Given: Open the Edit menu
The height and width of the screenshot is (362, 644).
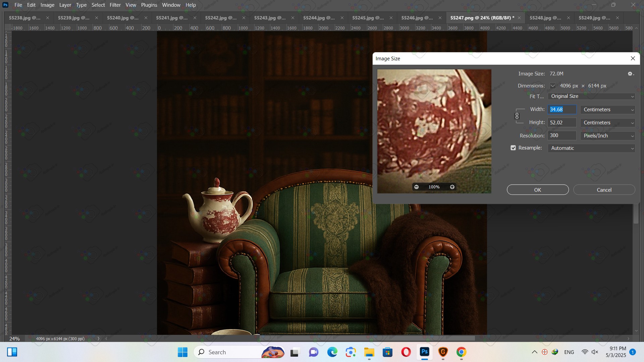Looking at the screenshot, I should (31, 5).
